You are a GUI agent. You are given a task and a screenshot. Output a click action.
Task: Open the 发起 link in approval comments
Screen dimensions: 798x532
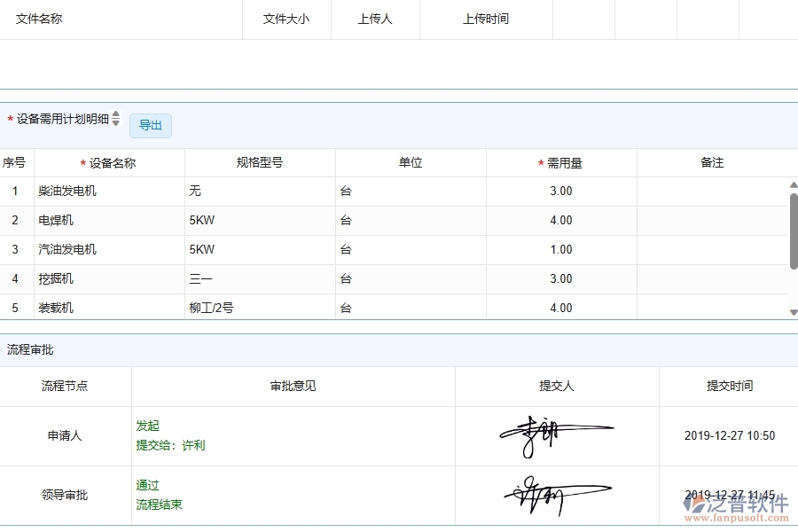tap(148, 426)
